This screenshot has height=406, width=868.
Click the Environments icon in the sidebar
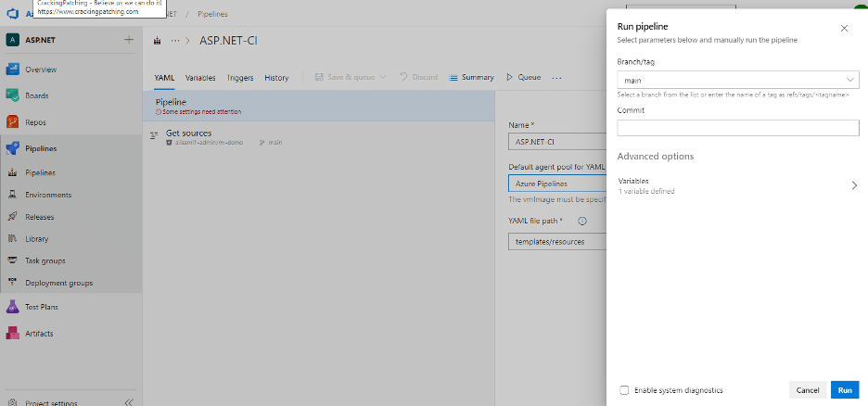13,195
